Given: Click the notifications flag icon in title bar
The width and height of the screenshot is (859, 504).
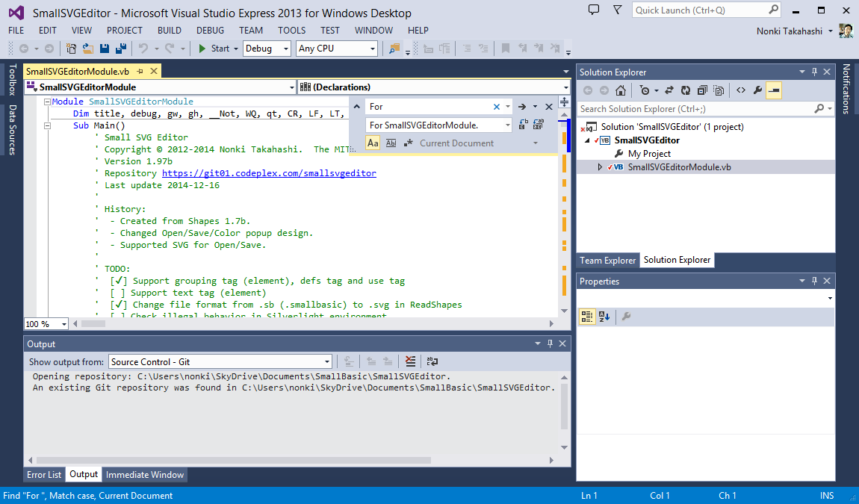Looking at the screenshot, I should pos(618,10).
